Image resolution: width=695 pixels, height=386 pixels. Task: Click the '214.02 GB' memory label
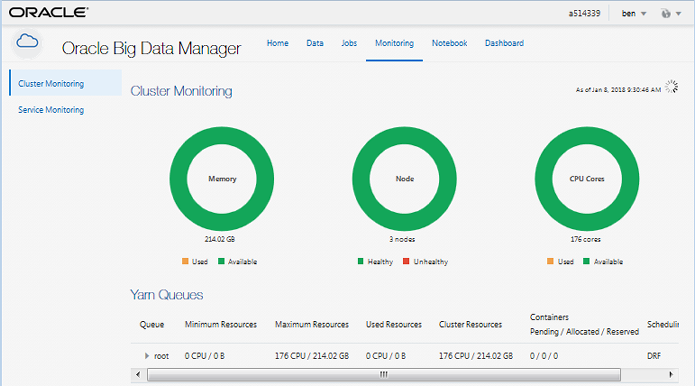219,239
